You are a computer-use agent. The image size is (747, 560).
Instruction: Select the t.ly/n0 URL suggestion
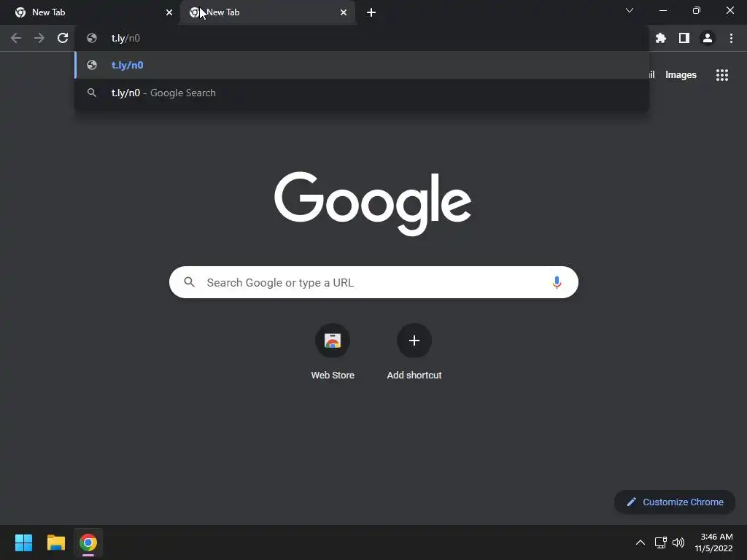pyautogui.click(x=362, y=65)
